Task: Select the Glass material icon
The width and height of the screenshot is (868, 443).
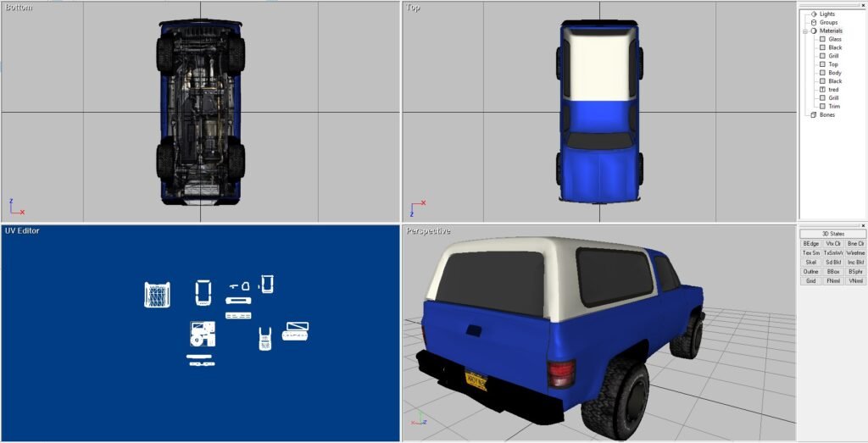Action: tap(822, 40)
